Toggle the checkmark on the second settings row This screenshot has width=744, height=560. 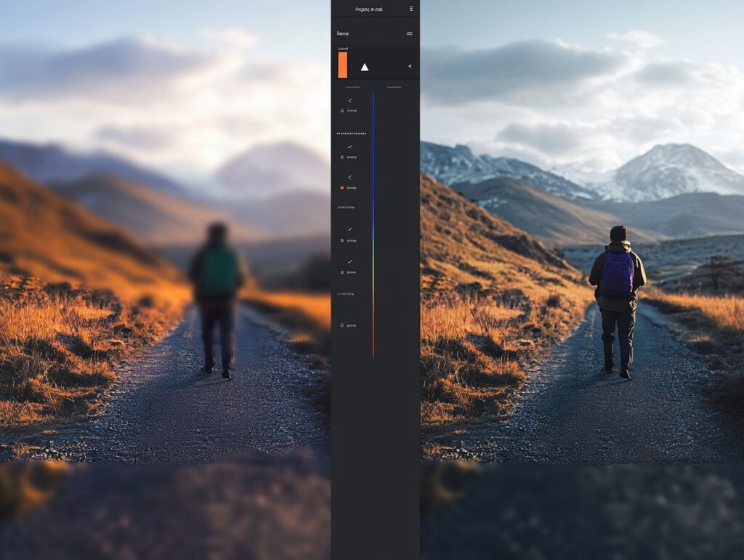pos(349,147)
